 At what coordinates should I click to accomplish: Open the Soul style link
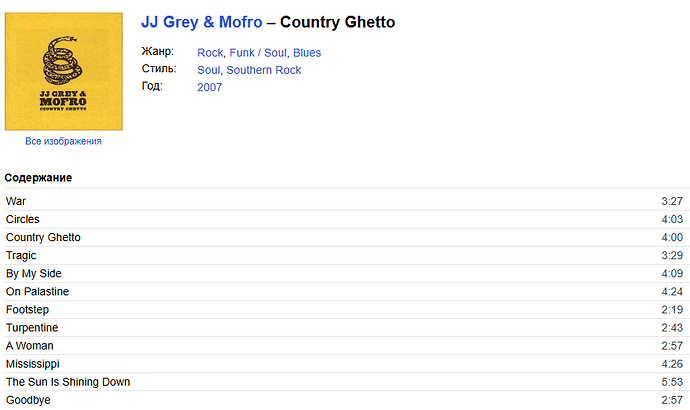click(x=209, y=70)
